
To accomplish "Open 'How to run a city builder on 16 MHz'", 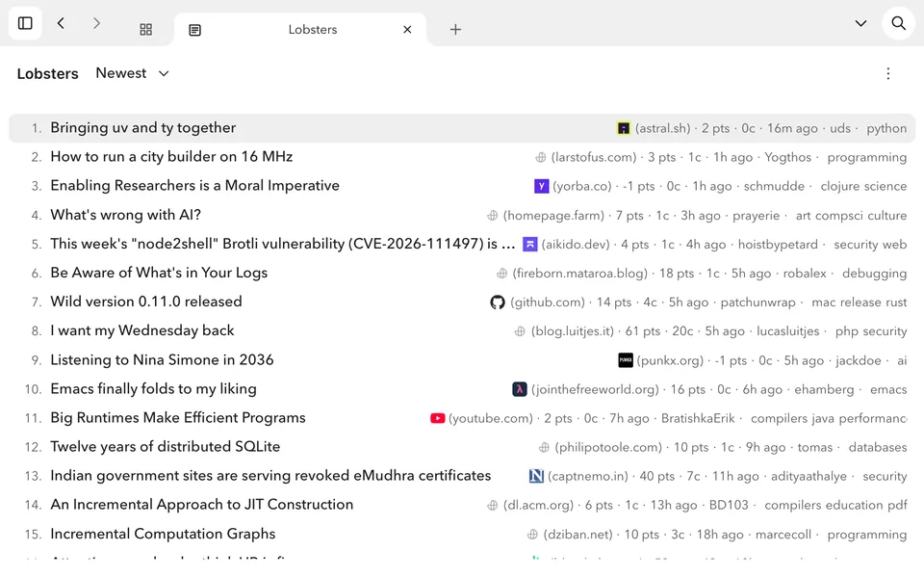I will [x=171, y=157].
